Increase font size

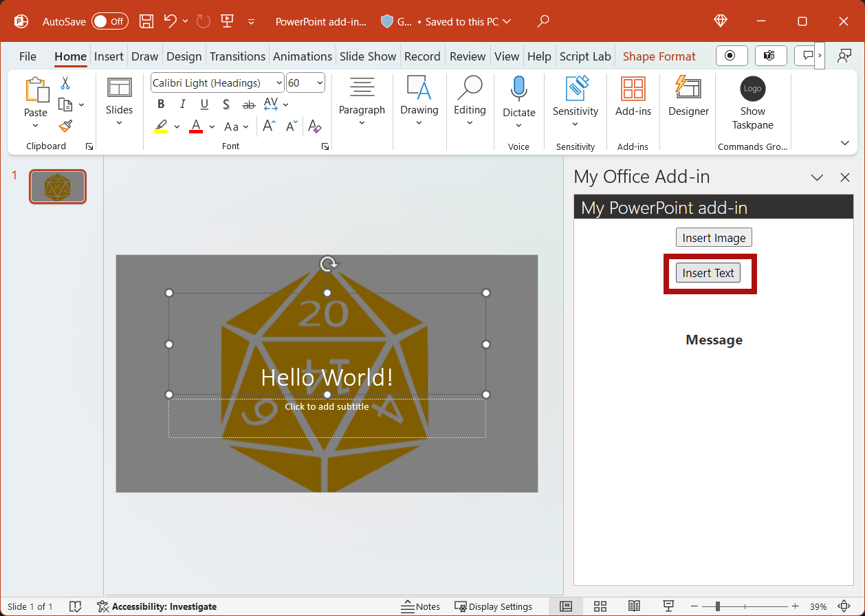tap(269, 126)
